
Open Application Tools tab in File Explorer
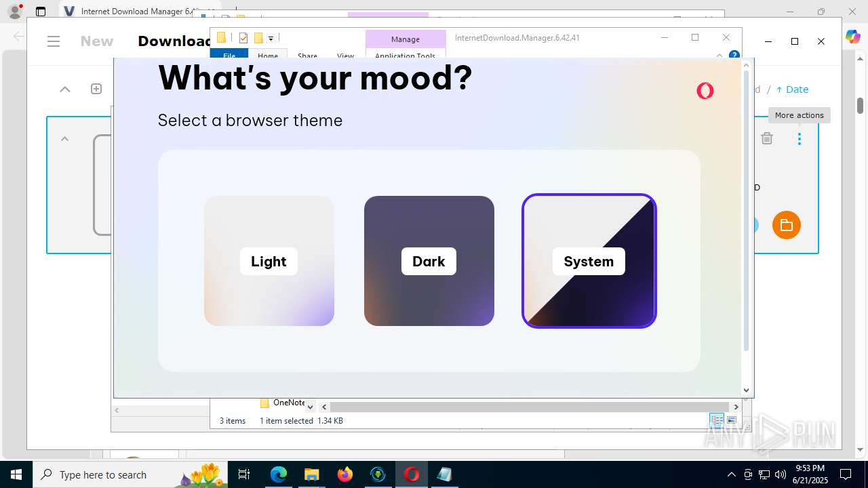pyautogui.click(x=406, y=55)
